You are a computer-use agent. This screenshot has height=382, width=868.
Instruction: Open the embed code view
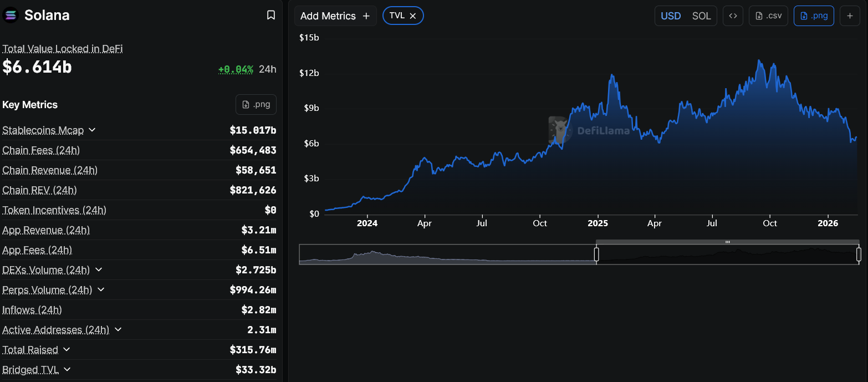click(x=733, y=16)
